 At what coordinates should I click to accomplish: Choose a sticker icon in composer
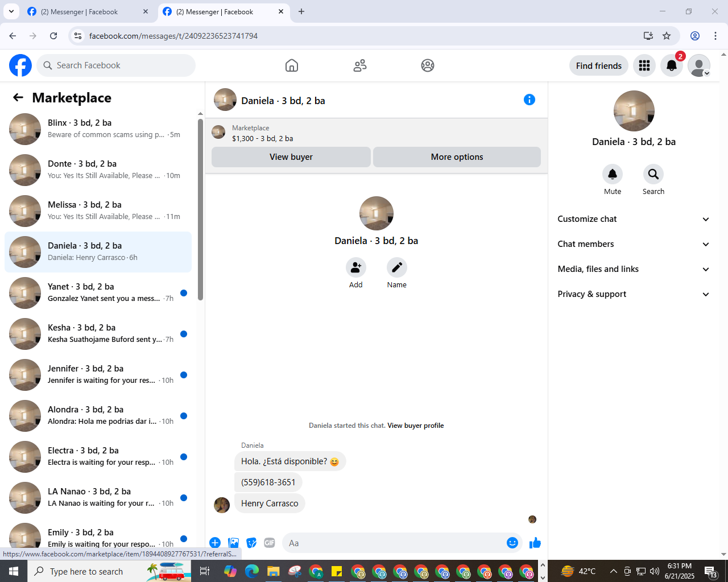pyautogui.click(x=251, y=543)
